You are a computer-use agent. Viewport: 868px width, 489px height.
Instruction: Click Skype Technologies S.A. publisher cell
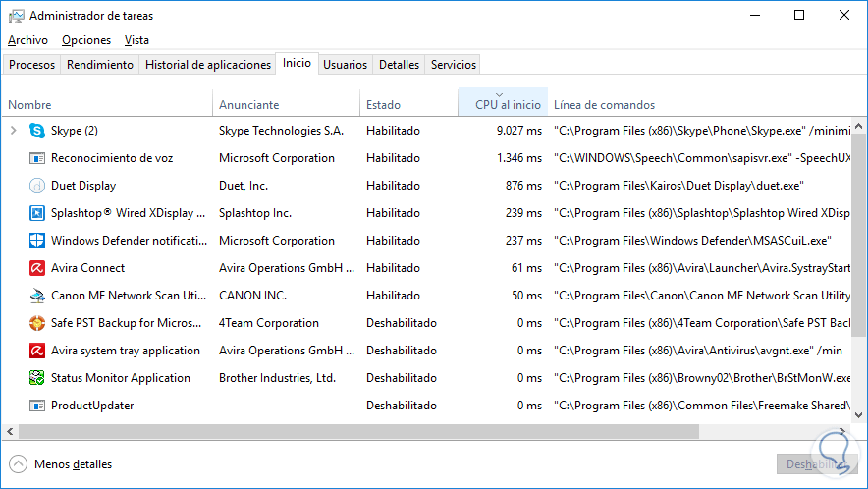tap(281, 131)
